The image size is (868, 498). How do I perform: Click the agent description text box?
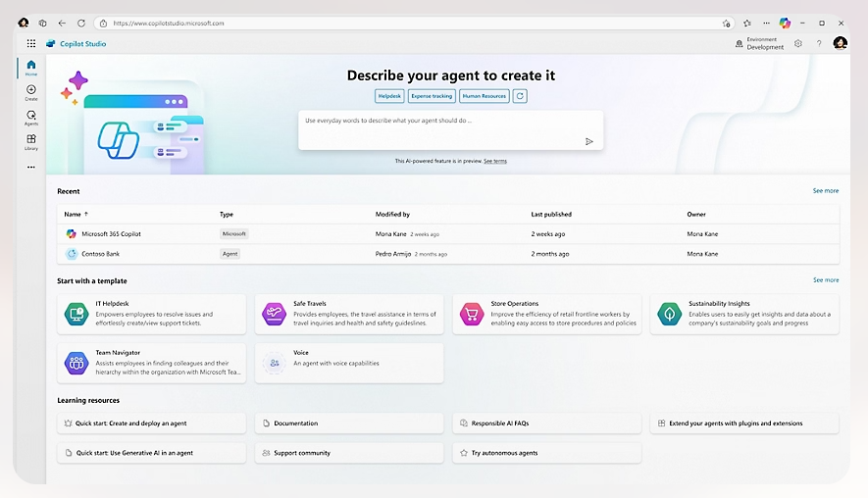(450, 130)
